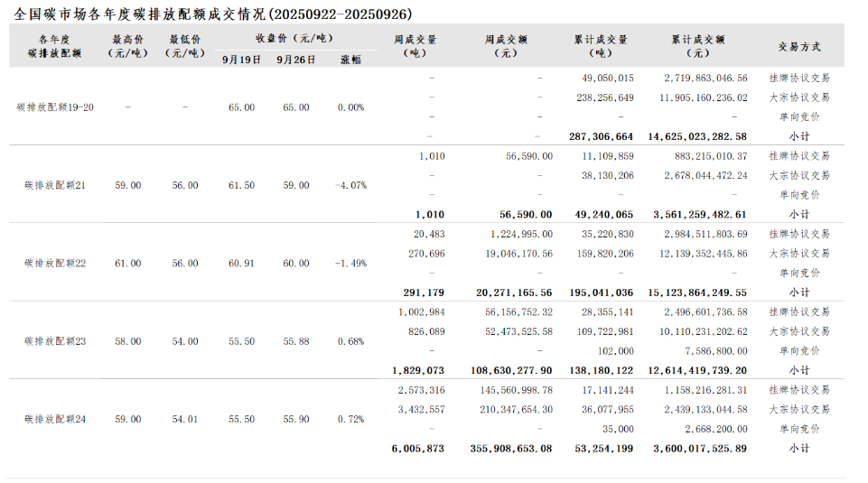This screenshot has height=483, width=868.
Task: Select the 累计成交量 column header
Action: tap(601, 46)
